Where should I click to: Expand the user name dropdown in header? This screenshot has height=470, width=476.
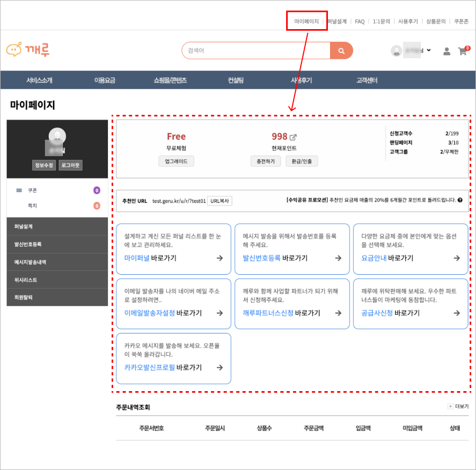[428, 51]
